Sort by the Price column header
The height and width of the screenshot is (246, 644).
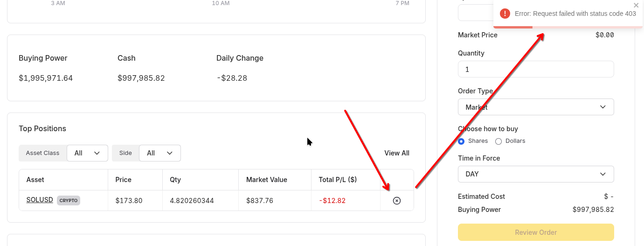pos(124,180)
